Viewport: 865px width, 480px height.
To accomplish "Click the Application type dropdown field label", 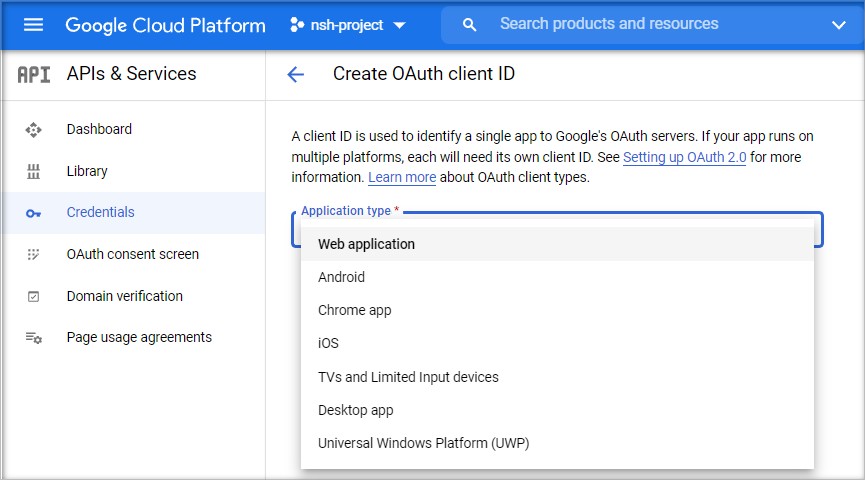I will click(350, 211).
